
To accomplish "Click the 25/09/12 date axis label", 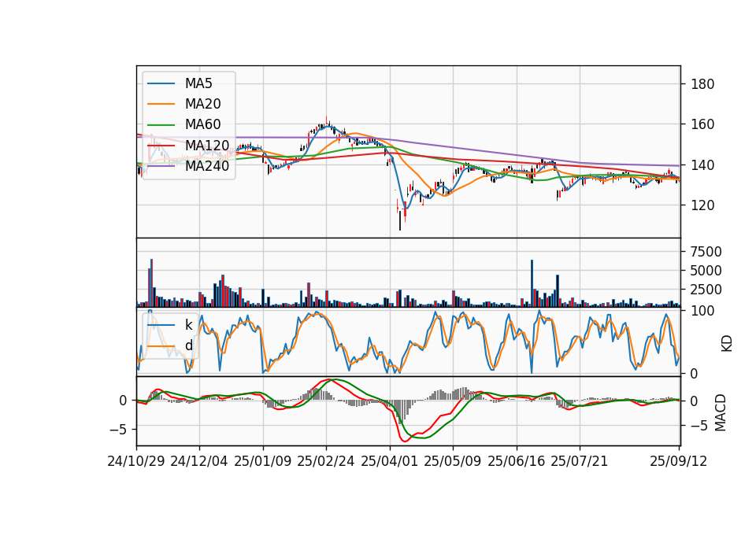I will coord(678,461).
